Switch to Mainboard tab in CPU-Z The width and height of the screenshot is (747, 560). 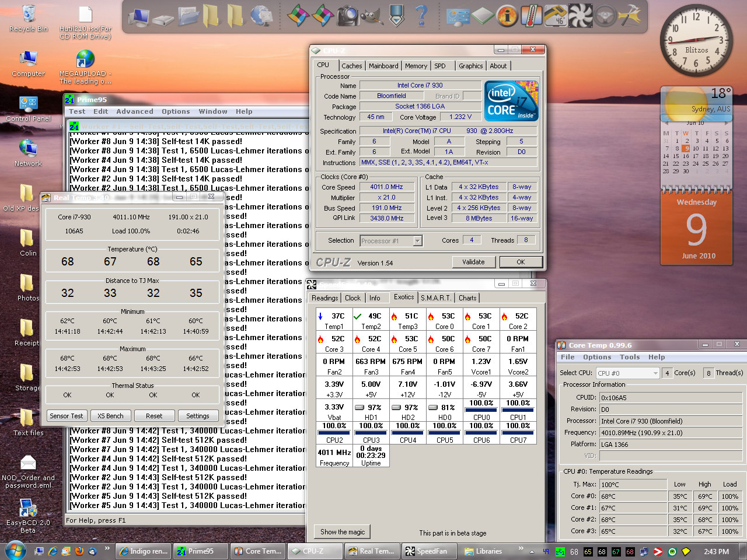tap(383, 66)
